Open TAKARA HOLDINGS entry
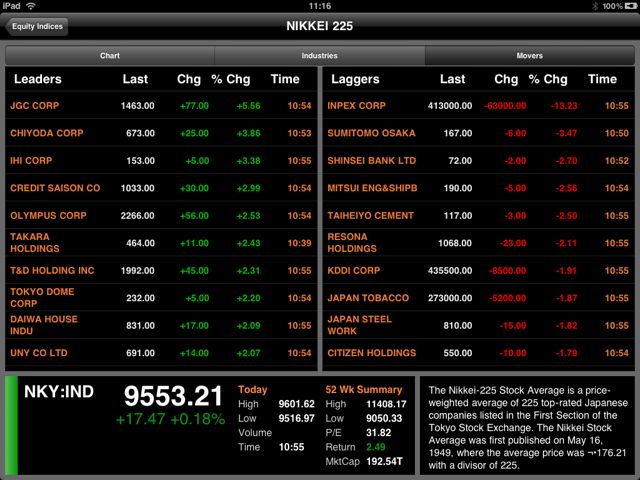Screen dimensions: 640x480 (x=161, y=243)
